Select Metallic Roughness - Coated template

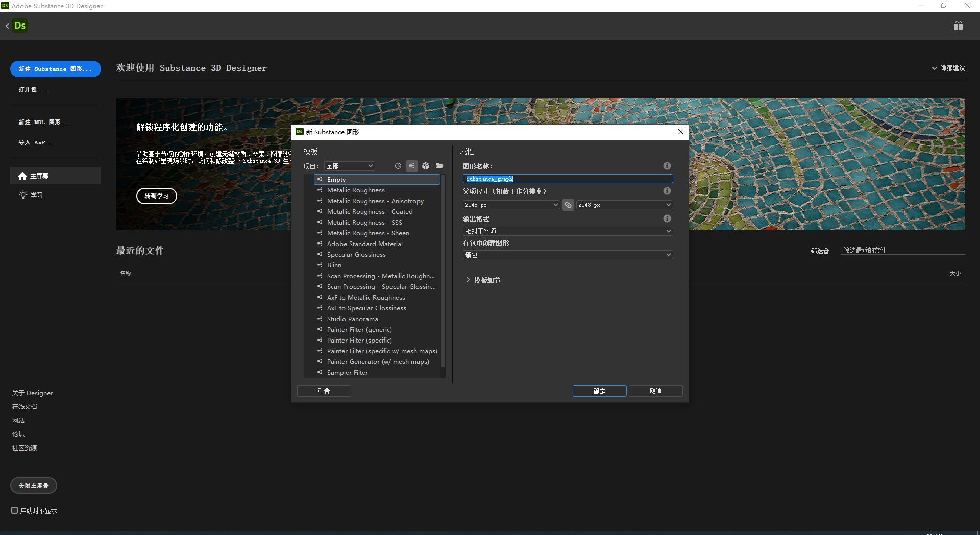(x=377, y=211)
